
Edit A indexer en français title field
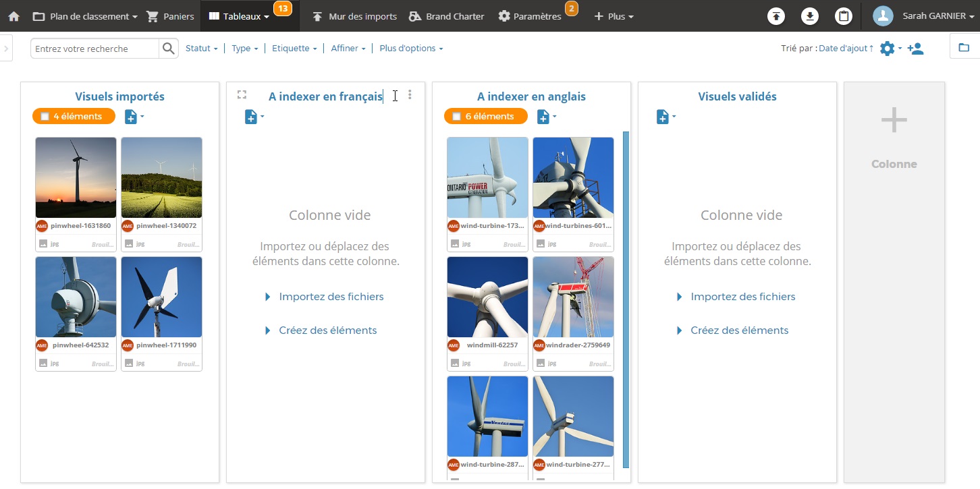[325, 96]
